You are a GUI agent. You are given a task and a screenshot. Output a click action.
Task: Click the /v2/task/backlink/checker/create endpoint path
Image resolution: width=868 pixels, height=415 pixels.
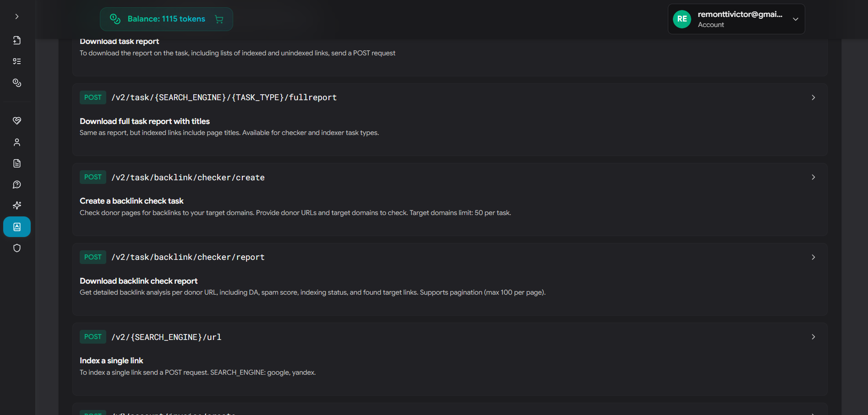(x=188, y=178)
